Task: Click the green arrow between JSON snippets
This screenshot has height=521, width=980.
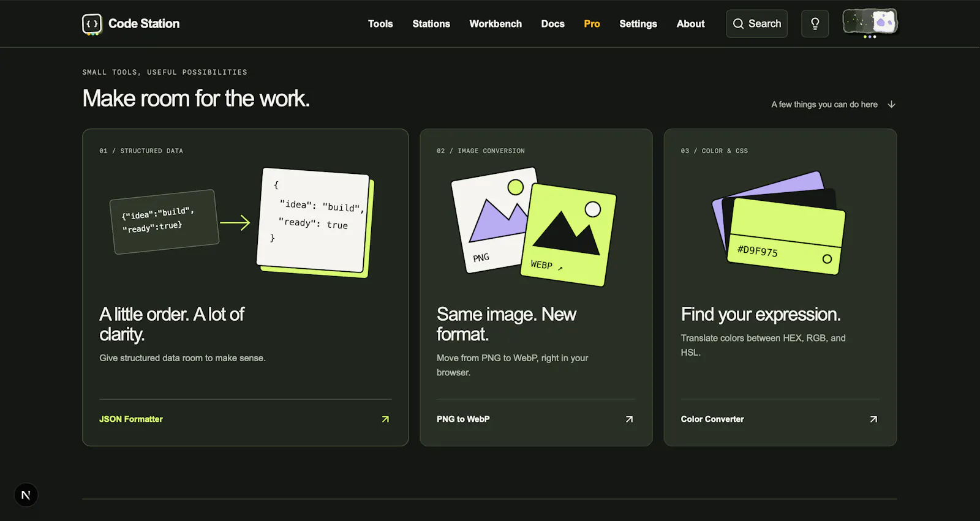Action: click(235, 223)
